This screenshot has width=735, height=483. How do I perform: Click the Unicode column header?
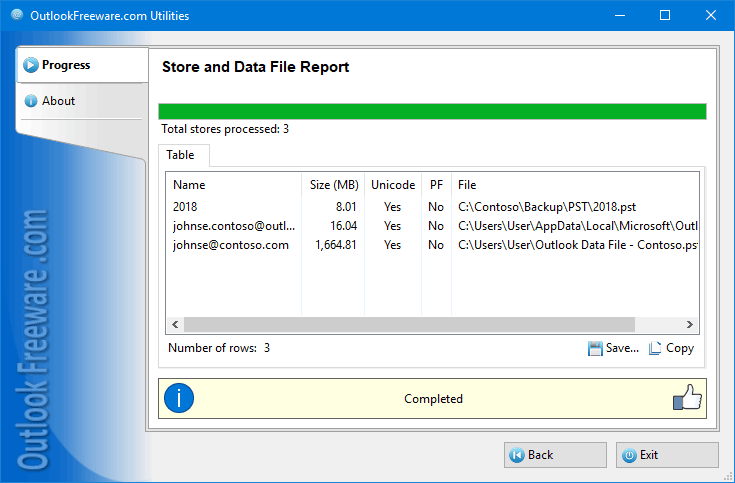click(x=393, y=185)
